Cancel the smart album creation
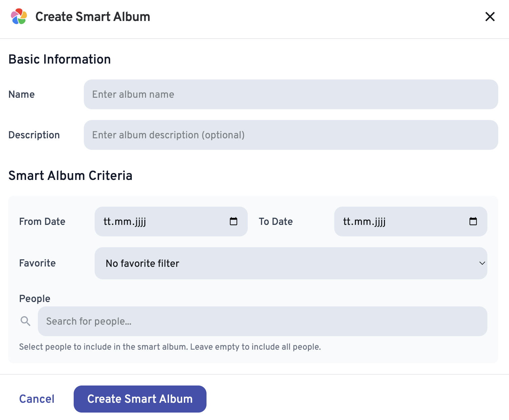The image size is (509, 420). [x=37, y=399]
